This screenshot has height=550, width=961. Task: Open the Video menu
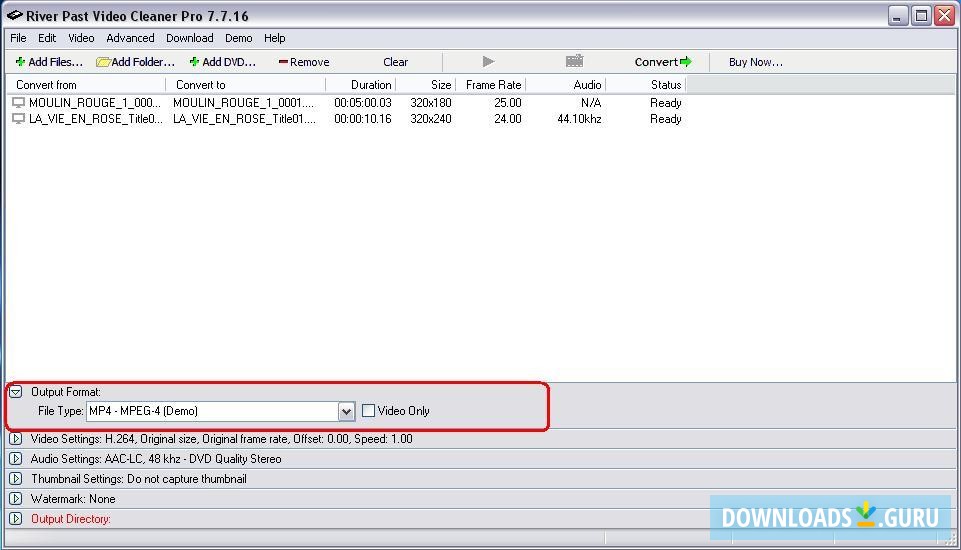point(82,38)
